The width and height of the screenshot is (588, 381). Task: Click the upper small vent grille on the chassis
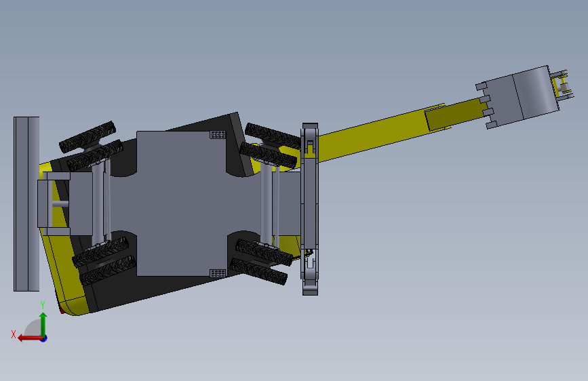point(218,134)
